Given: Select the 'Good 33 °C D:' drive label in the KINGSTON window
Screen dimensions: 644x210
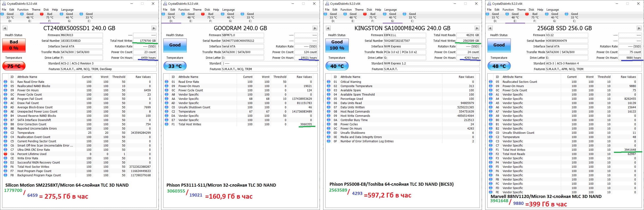Looking at the screenshot, I should pos(333,17).
